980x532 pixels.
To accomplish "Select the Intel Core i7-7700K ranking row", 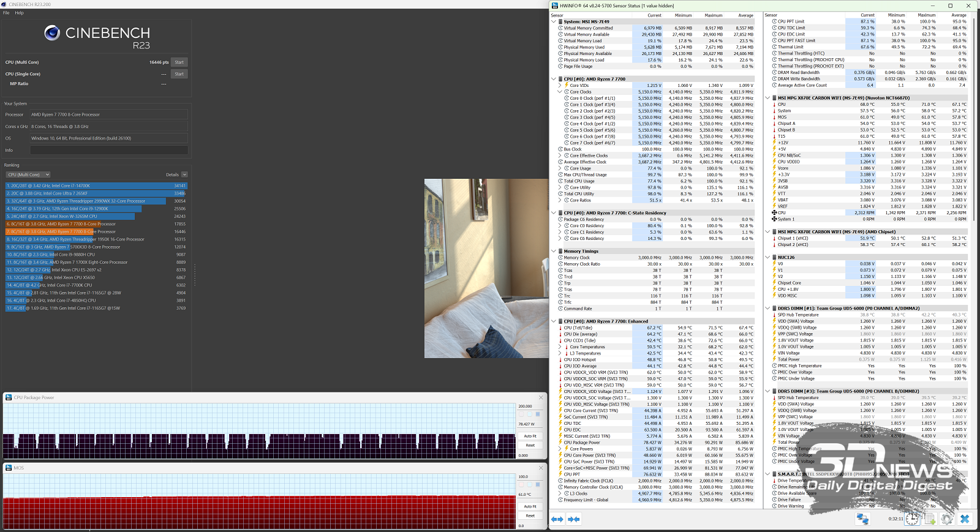I will [x=96, y=285].
